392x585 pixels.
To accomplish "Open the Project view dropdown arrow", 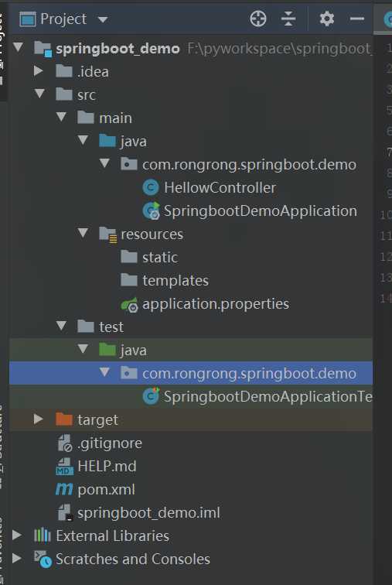I will 103,19.
